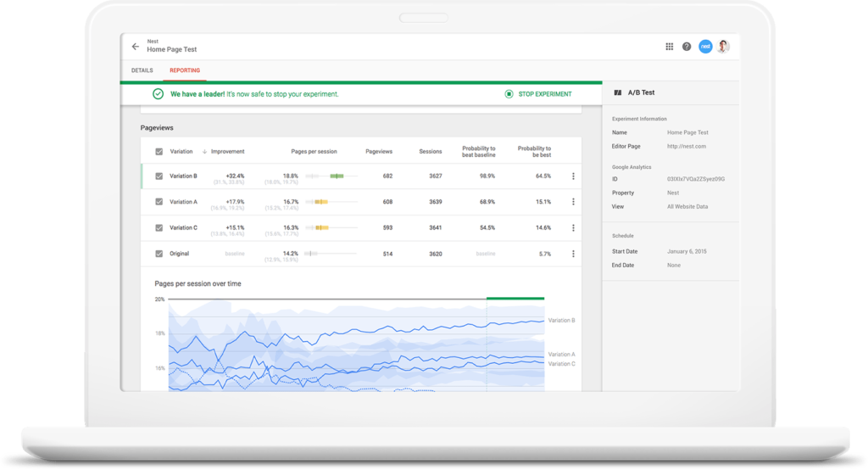The height and width of the screenshot is (470, 868).
Task: Click Variation B green range bar
Action: (x=337, y=176)
